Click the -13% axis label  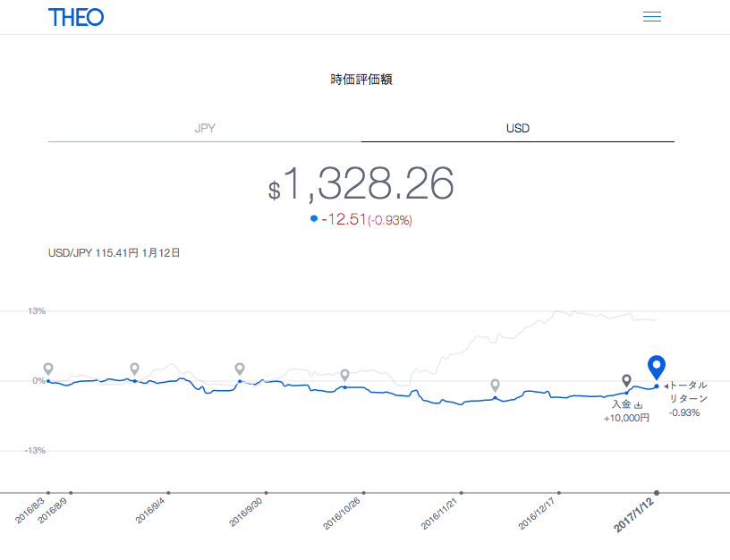point(35,451)
